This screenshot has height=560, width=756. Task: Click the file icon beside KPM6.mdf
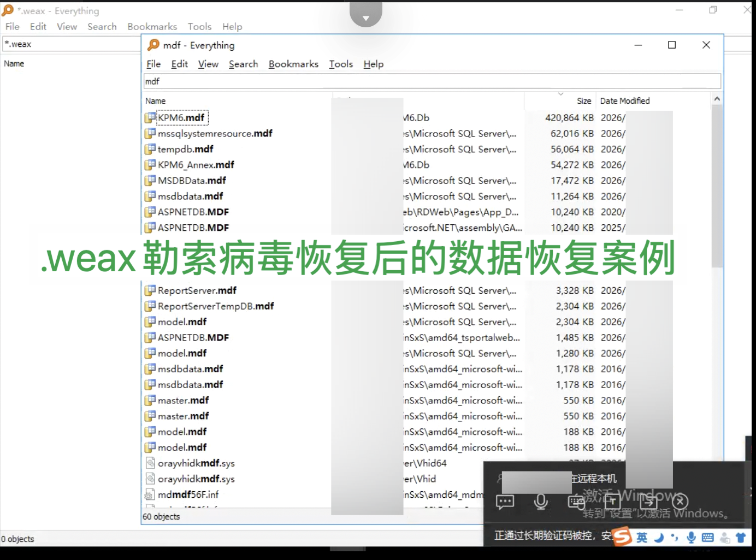click(150, 117)
